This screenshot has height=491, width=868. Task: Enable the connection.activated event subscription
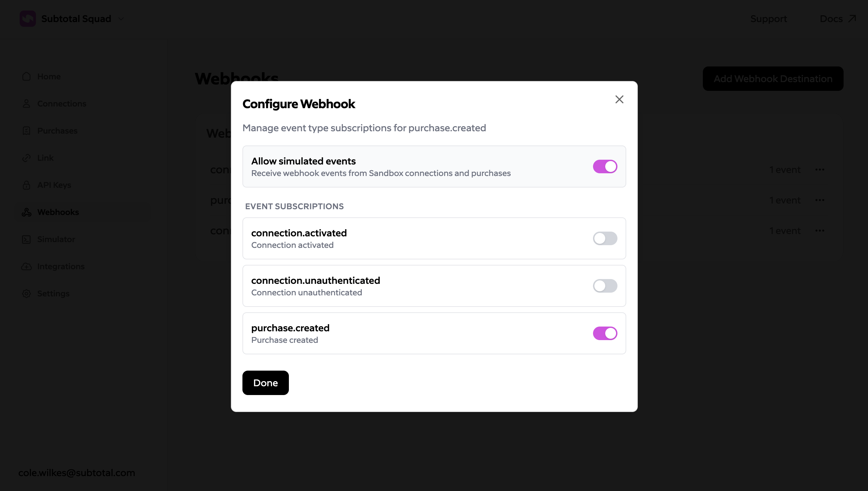pyautogui.click(x=605, y=238)
